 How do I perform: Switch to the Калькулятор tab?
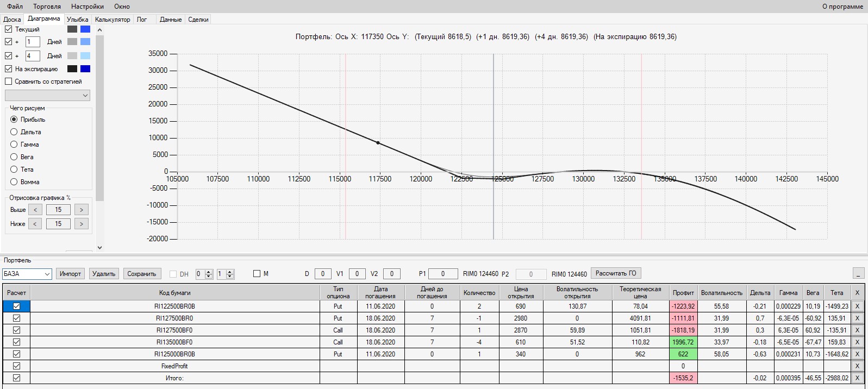[x=113, y=20]
